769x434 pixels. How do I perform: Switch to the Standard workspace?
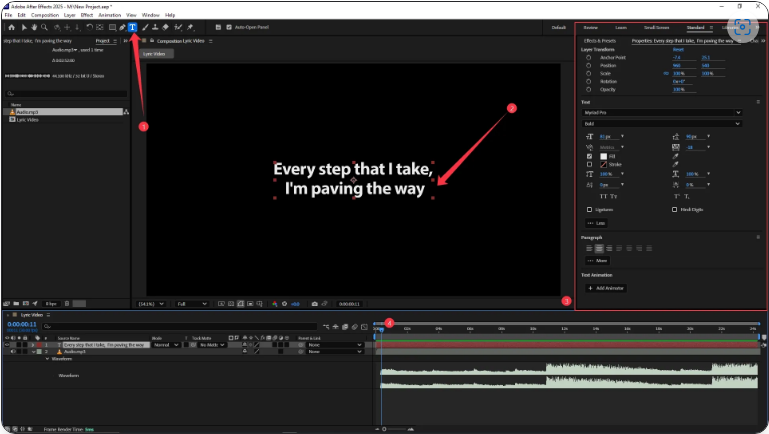pyautogui.click(x=695, y=27)
